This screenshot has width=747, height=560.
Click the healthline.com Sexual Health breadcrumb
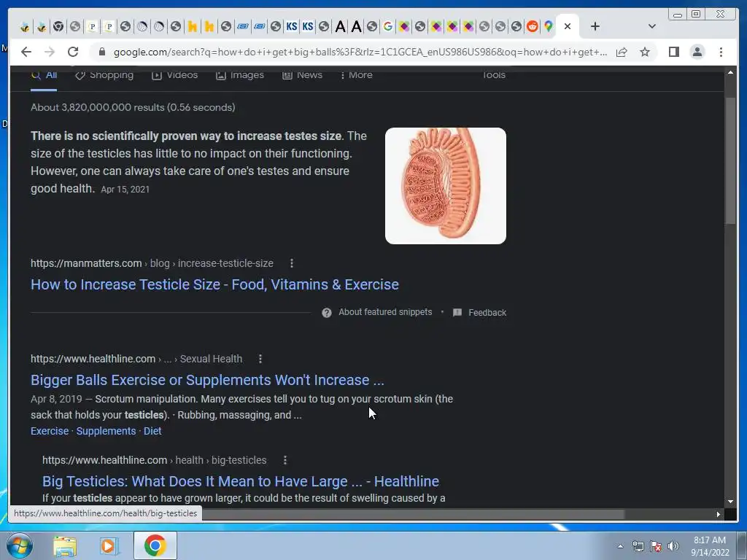(x=136, y=359)
